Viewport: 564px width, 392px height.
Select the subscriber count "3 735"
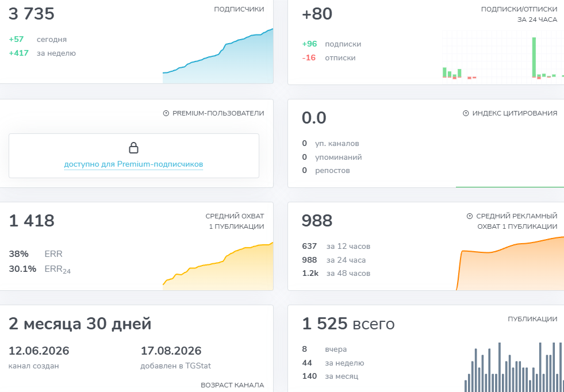pyautogui.click(x=32, y=14)
